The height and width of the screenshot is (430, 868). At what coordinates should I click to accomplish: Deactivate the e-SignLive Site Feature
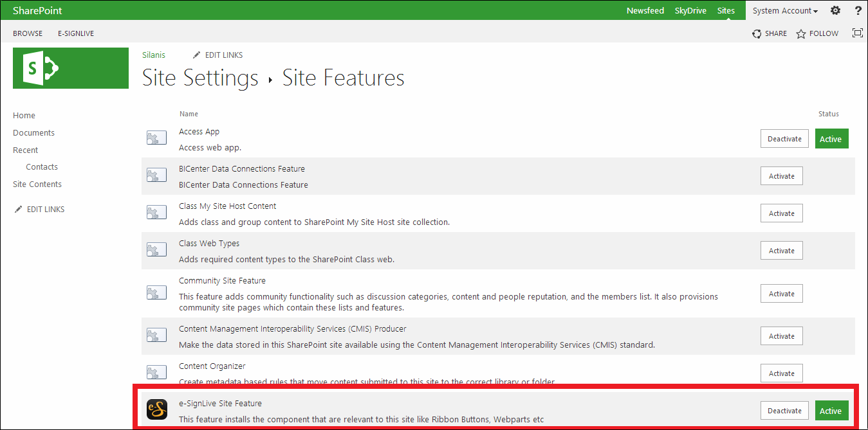click(x=784, y=411)
